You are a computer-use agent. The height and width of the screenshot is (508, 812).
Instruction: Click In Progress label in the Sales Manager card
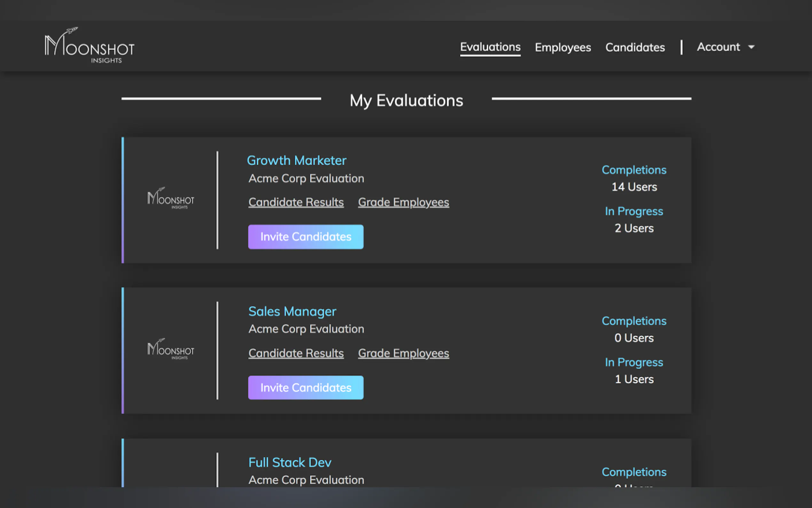click(x=634, y=362)
